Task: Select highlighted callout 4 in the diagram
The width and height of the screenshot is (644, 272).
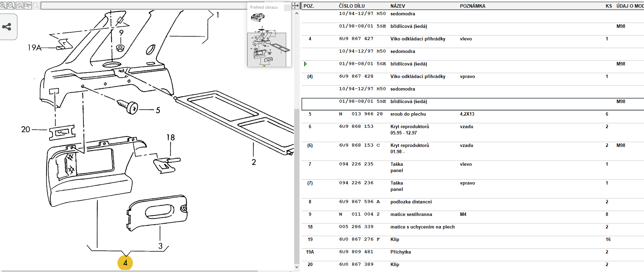Action: (125, 263)
